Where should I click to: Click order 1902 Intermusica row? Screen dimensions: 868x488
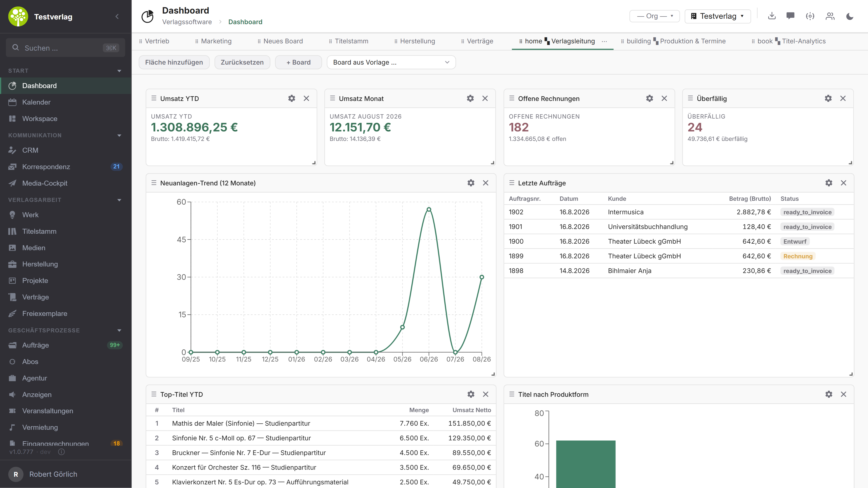click(679, 212)
